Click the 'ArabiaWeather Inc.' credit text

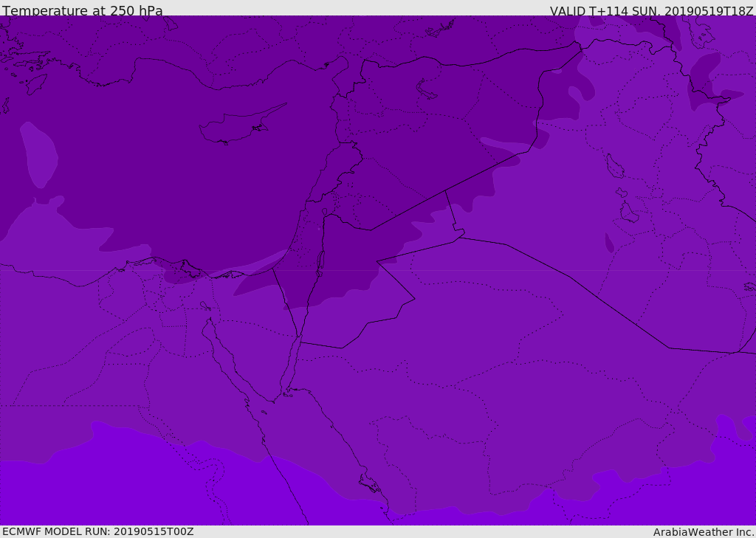704,532
